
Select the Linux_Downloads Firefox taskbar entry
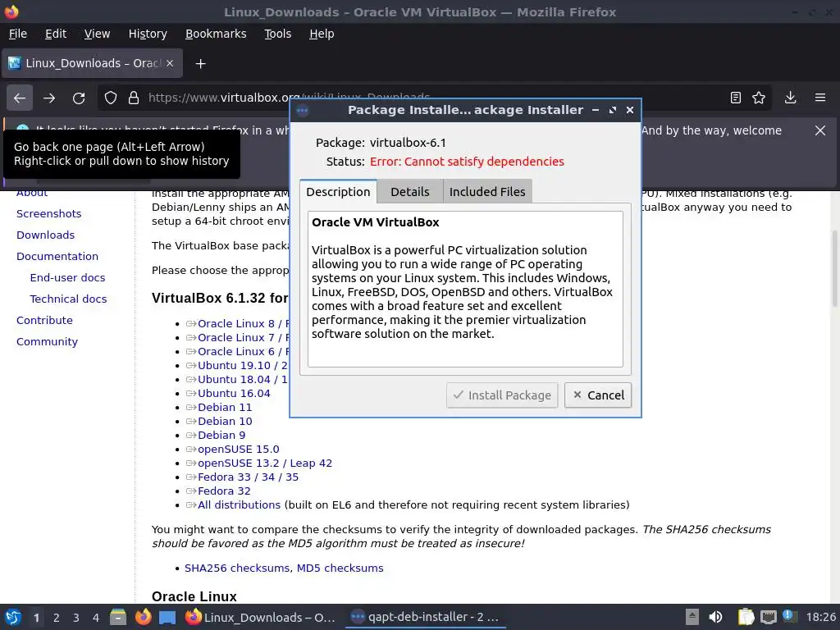[260, 617]
